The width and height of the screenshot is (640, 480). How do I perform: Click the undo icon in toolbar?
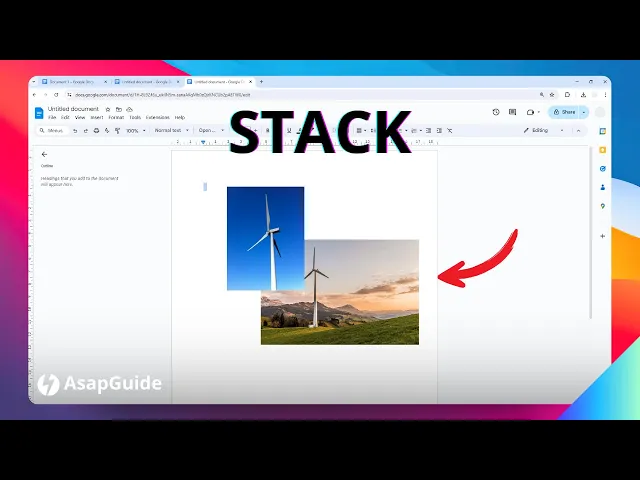click(74, 130)
